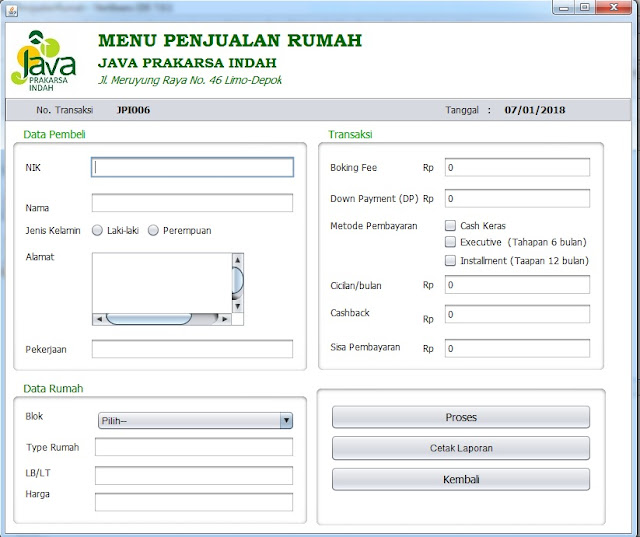Check the Cash Keras checkbox
This screenshot has width=640, height=537.
[450, 225]
